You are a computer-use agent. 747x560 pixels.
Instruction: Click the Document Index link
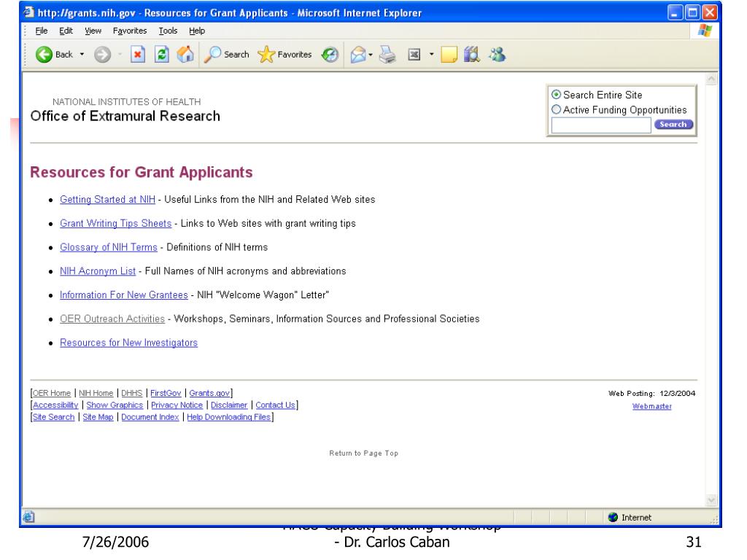(150, 416)
